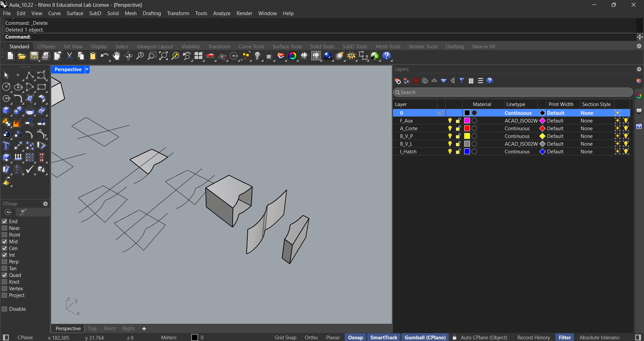Select the Pan hand tool
644x341 pixels.
[x=116, y=56]
